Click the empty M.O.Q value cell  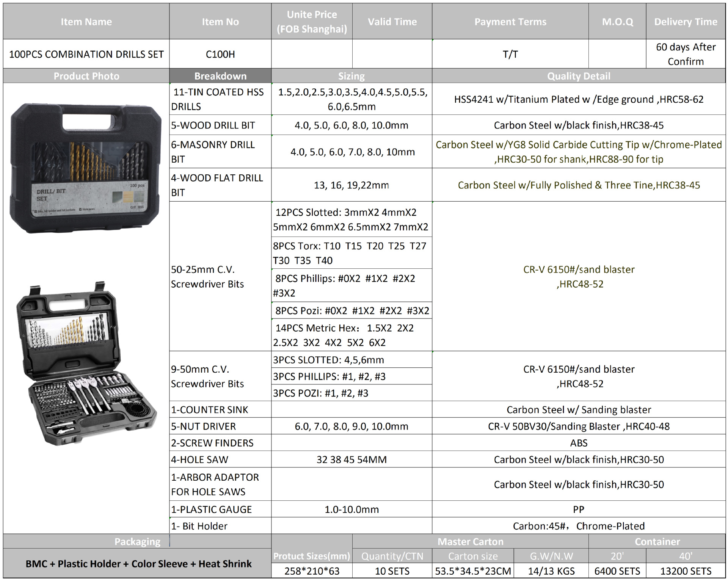(x=617, y=54)
